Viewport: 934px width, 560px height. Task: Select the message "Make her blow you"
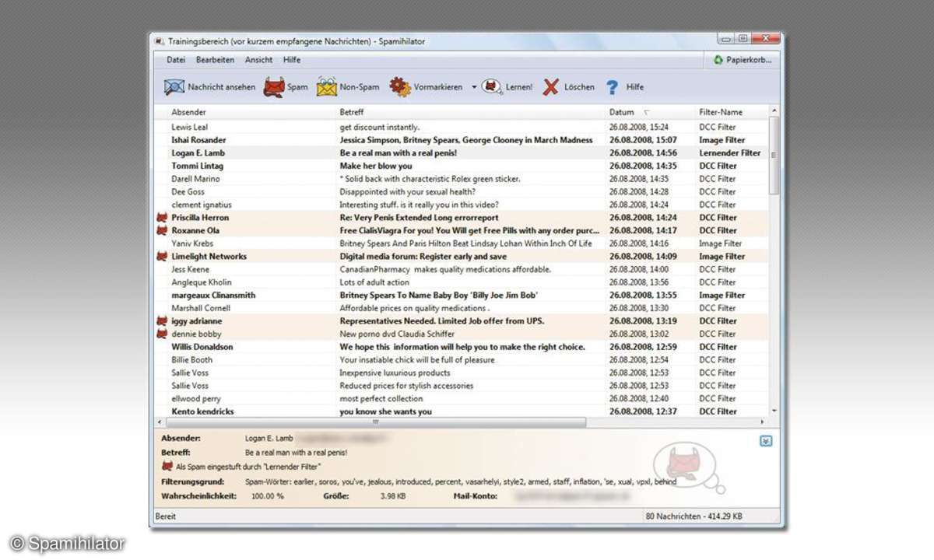tap(461, 166)
